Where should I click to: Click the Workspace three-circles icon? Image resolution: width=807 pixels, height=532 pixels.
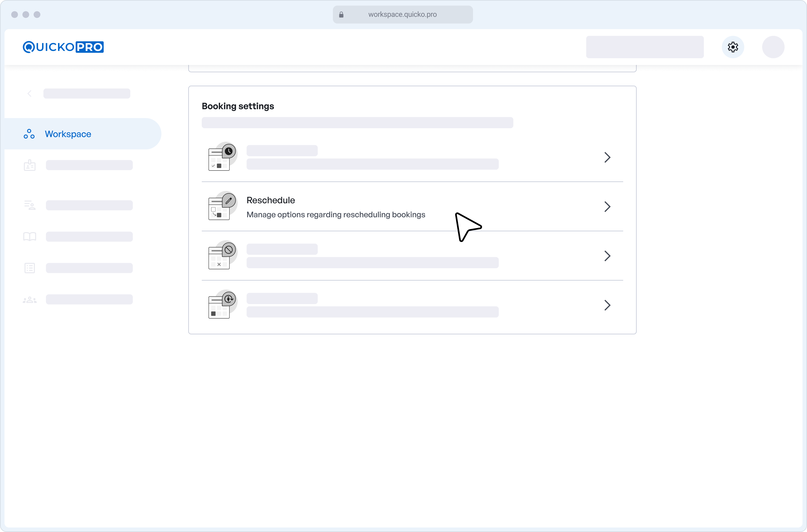tap(29, 134)
